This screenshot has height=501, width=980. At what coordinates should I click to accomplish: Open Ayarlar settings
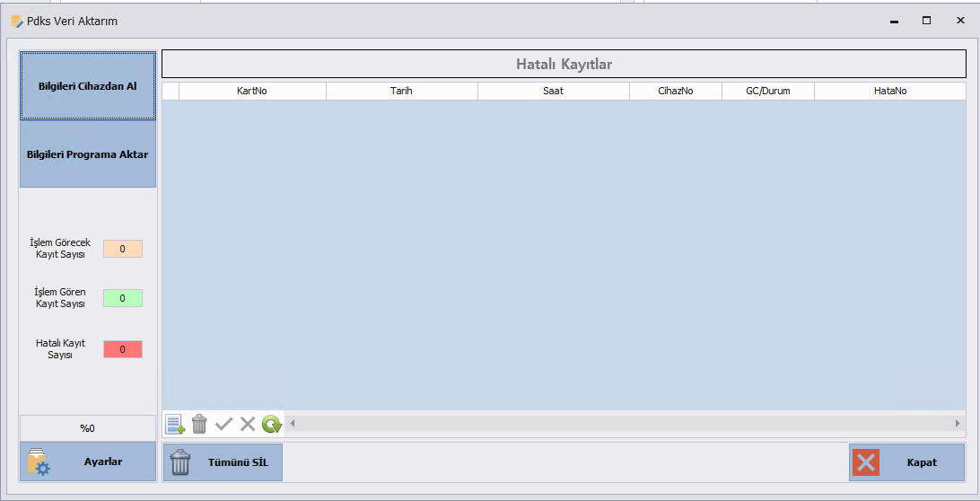(88, 461)
